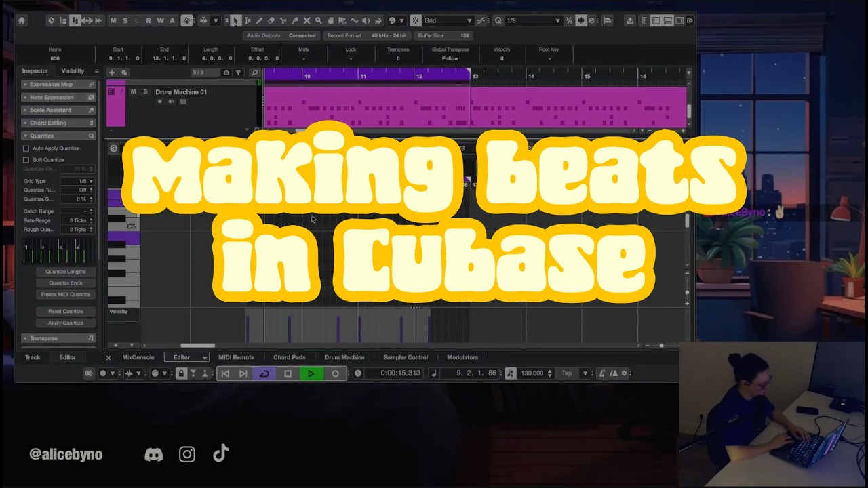Enable Soft Quantize checkbox
The image size is (868, 488).
[26, 160]
